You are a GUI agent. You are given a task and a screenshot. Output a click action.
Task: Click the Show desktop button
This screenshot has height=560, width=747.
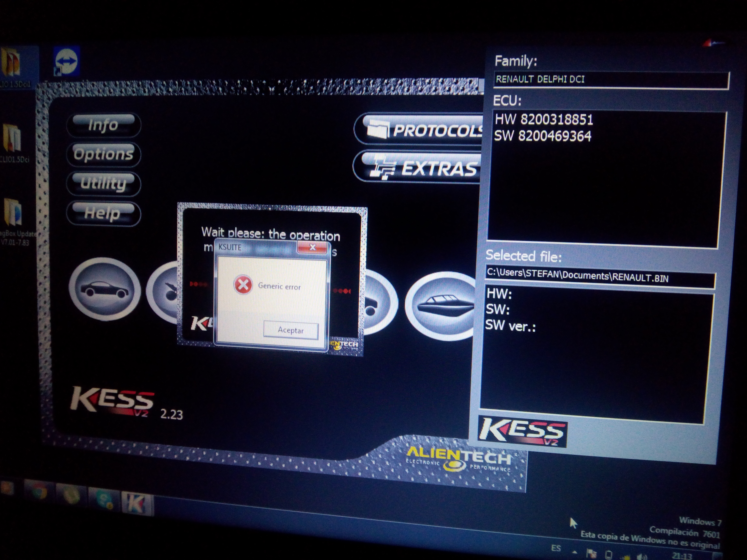[718, 556]
